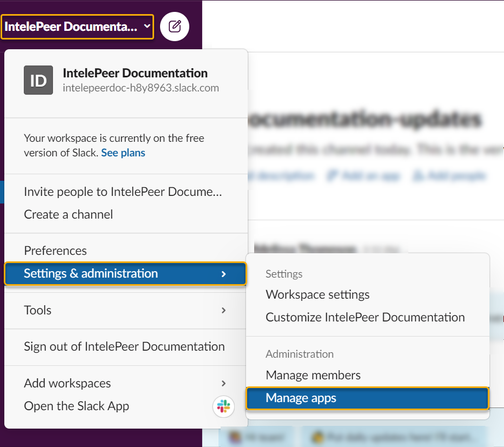Image resolution: width=504 pixels, height=447 pixels.
Task: Open the See plans link
Action: [x=123, y=153]
